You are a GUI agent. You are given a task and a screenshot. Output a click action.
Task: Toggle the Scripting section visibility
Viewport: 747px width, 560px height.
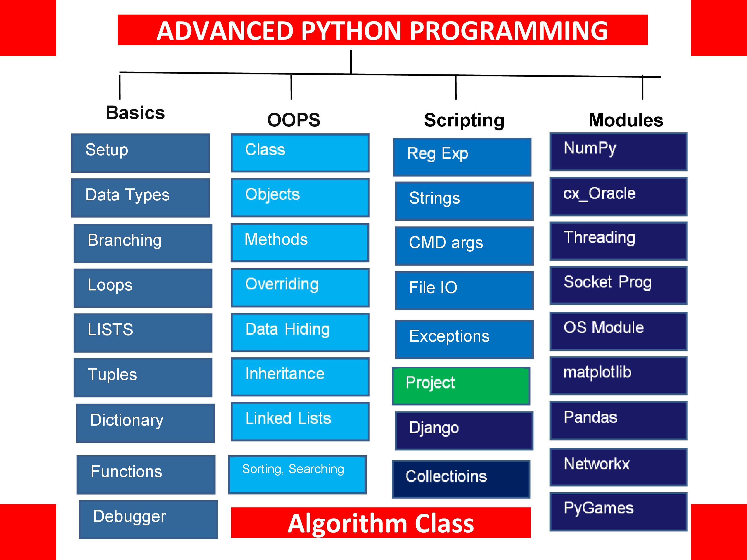coord(448,115)
